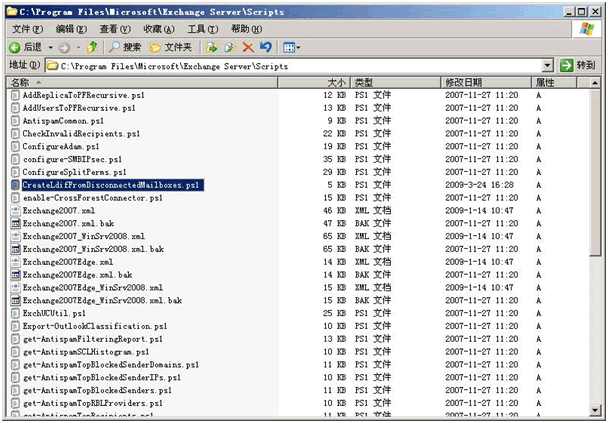This screenshot has height=423, width=608.
Task: Click the configure-SMBIPsec.ps1 file icon
Action: [x=15, y=159]
